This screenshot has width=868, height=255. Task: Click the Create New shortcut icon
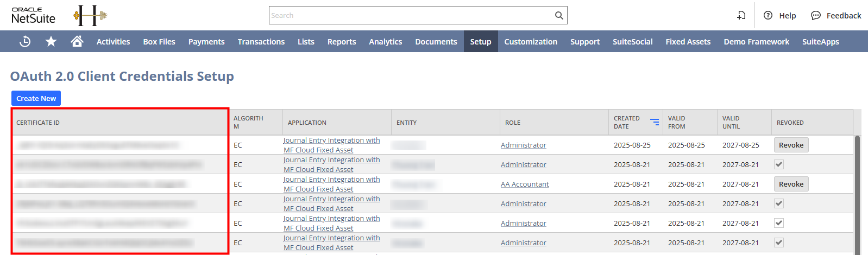741,15
